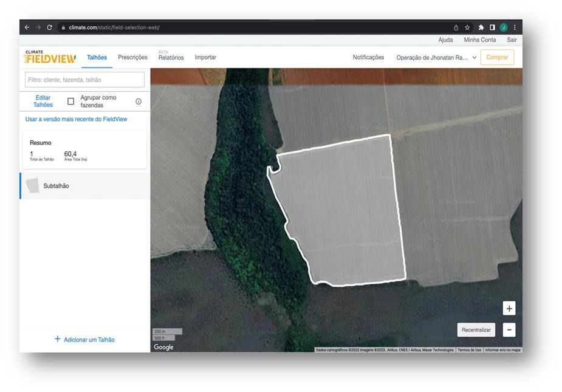Zoom in on map with plus button

click(509, 308)
